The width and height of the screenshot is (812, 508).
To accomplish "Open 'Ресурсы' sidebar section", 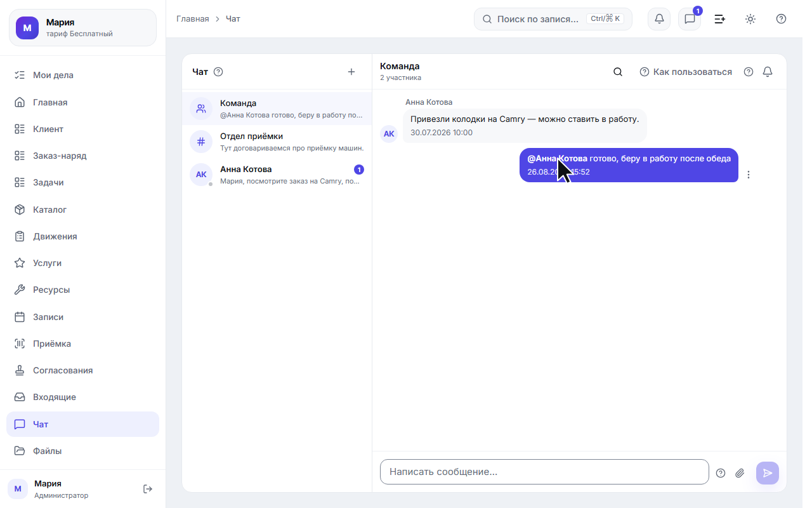I will click(x=82, y=290).
